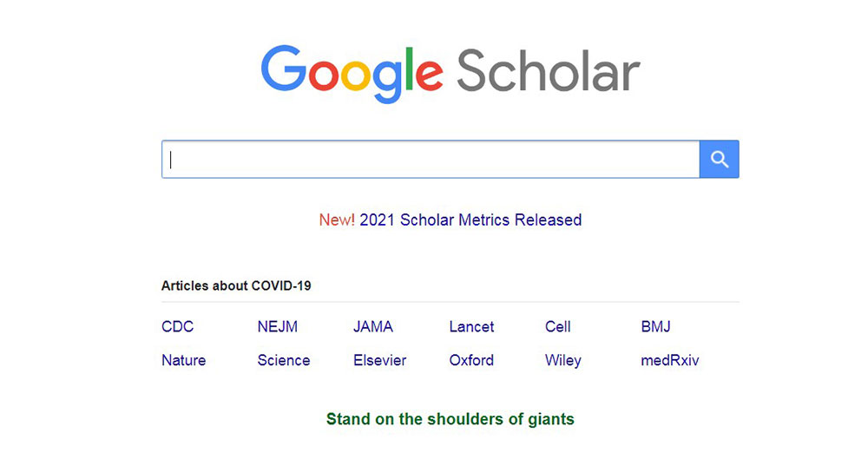The height and width of the screenshot is (459, 868).
Task: Click the red New! label
Action: (337, 220)
